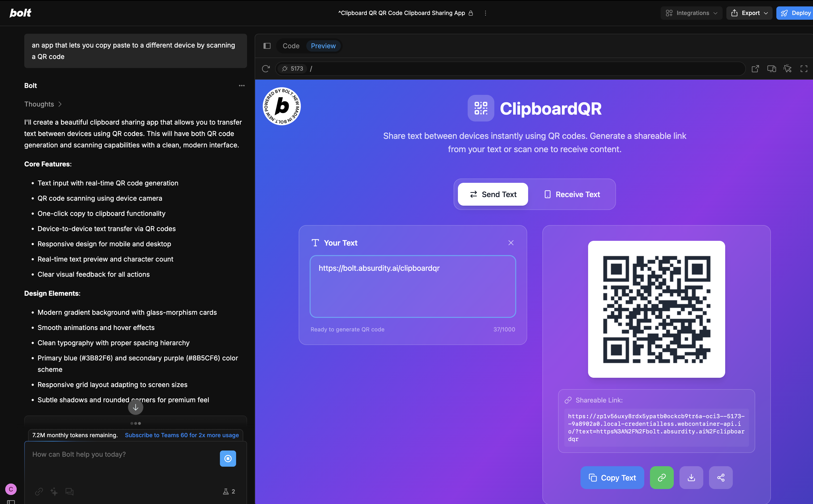Enter fullscreen preview mode
Viewport: 813px width, 504px height.
click(804, 69)
